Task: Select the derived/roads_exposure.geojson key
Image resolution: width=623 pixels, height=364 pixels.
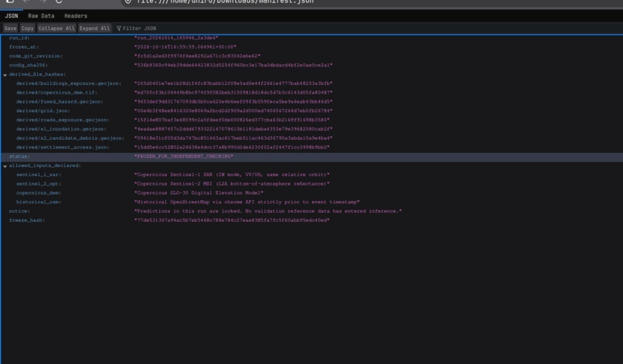Action: tap(63, 120)
